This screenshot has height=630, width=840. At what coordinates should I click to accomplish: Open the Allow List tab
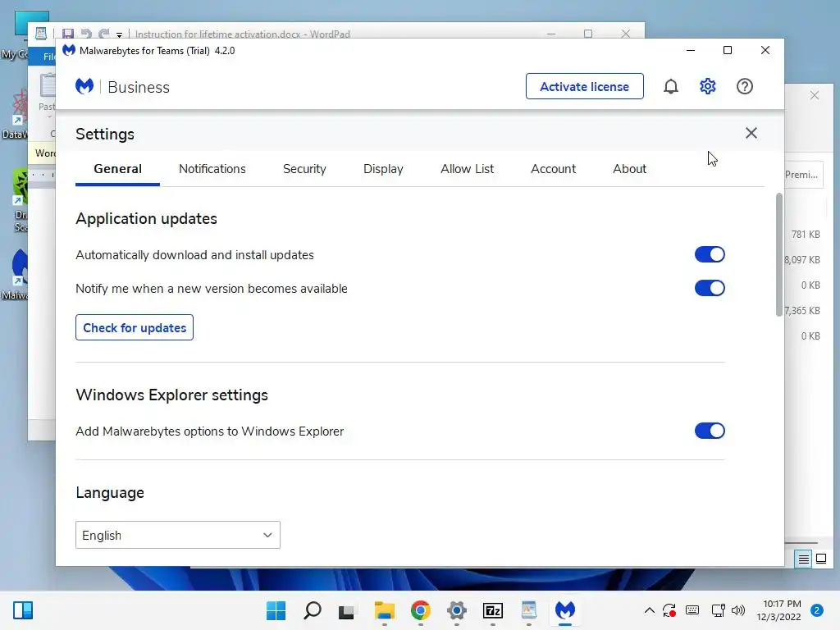467,169
